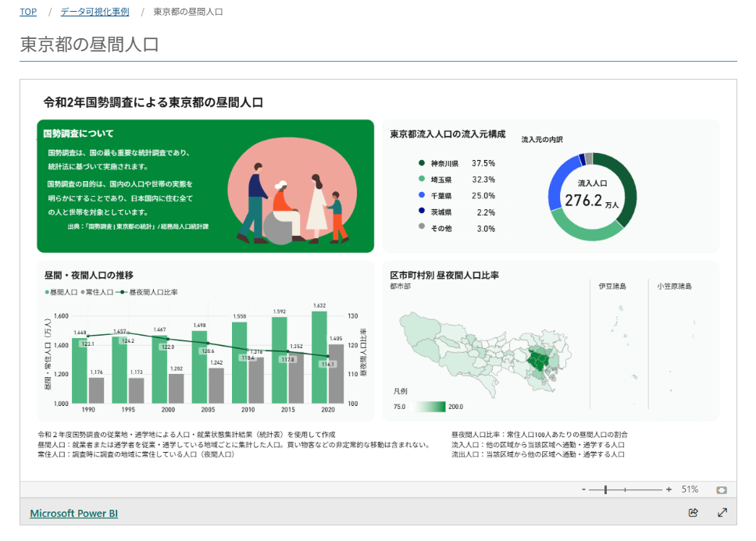Click the 3.0% value for その他
The width and height of the screenshot is (756, 541).
486,229
